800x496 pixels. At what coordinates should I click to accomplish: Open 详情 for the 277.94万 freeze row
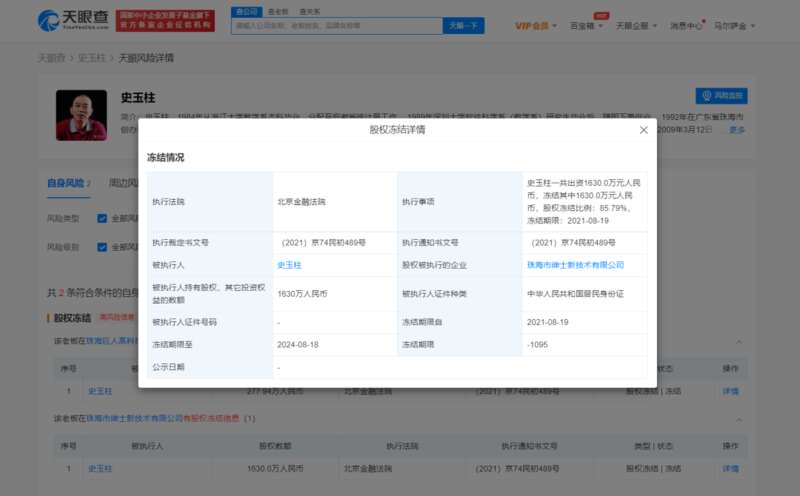coord(731,391)
